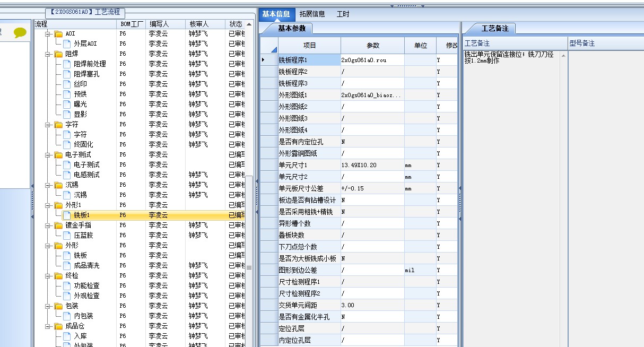Collapse the 外形 folder node
Screen dimensions: 644x347
[x=48, y=245]
